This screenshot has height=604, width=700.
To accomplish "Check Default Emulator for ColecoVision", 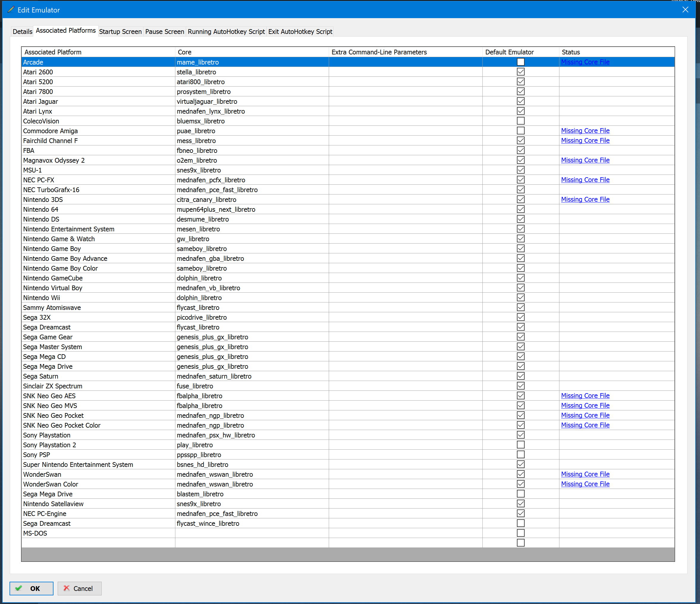I will click(x=520, y=121).
